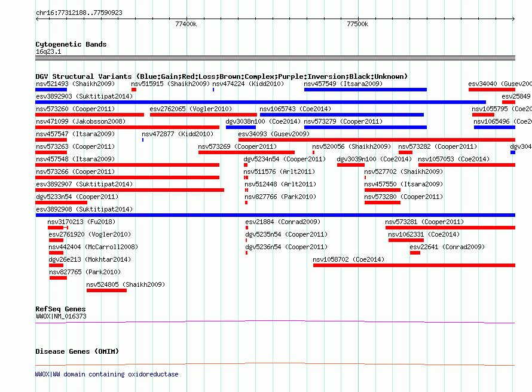The image size is (532, 392).
Task: Click the Disease Genes (OMIM) track title
Action: 77,351
